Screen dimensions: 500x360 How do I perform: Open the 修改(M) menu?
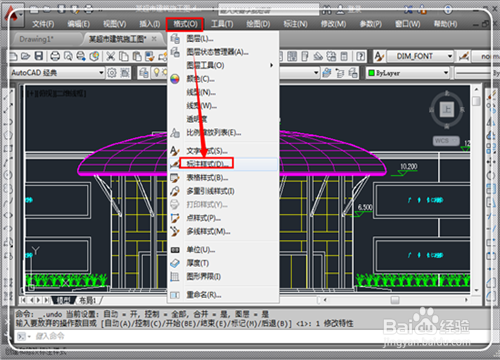(333, 24)
